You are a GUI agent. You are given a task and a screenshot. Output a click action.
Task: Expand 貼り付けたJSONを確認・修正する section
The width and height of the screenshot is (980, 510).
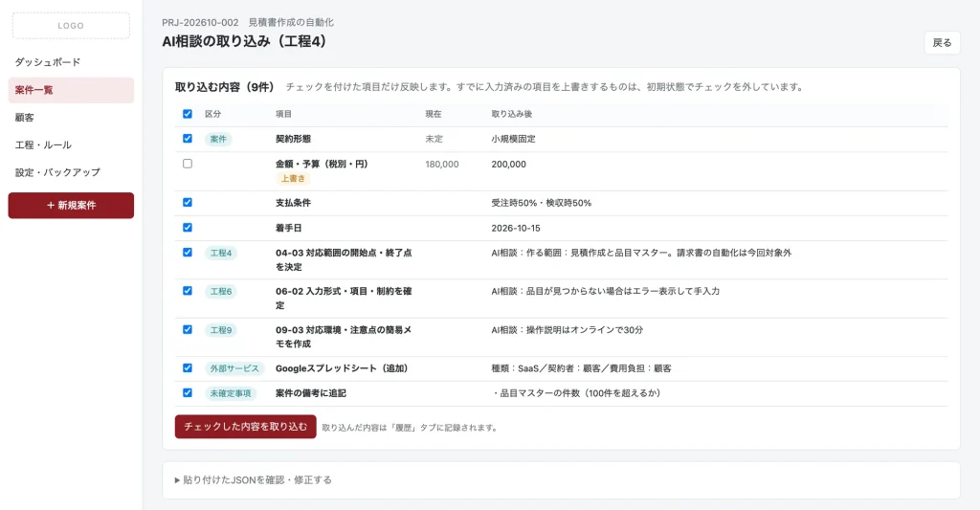click(253, 480)
